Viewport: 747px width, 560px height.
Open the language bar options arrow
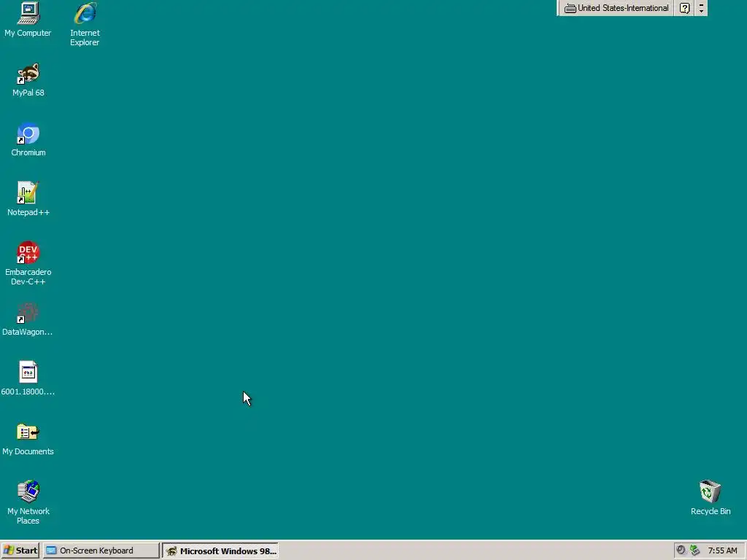point(701,8)
